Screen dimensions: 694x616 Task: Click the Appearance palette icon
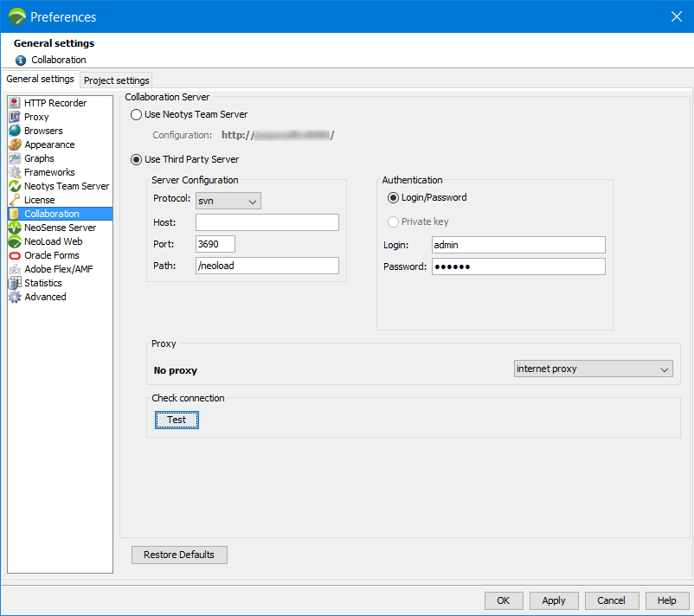15,144
